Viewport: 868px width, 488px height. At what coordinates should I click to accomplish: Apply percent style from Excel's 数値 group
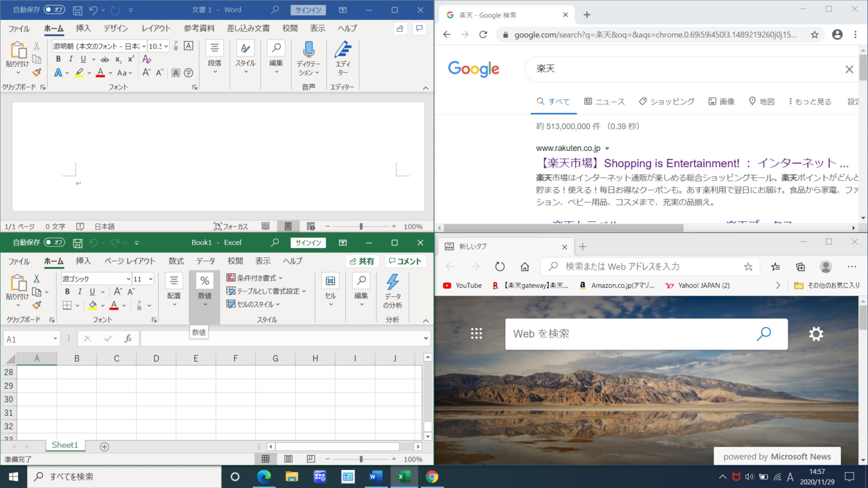tap(204, 281)
